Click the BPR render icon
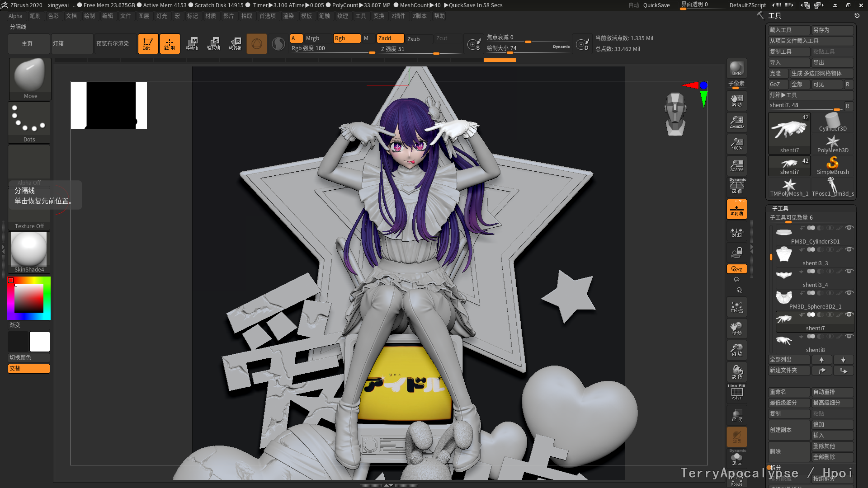The width and height of the screenshot is (868, 488). (736, 68)
